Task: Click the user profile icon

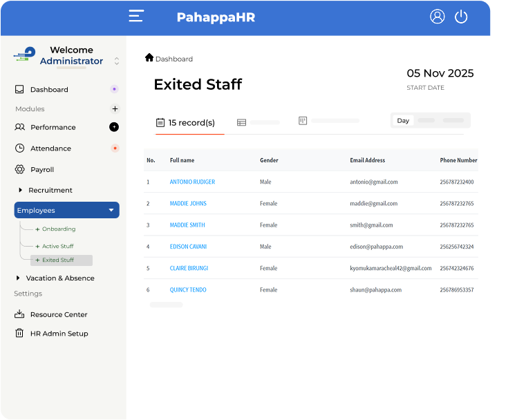Action: (x=437, y=17)
